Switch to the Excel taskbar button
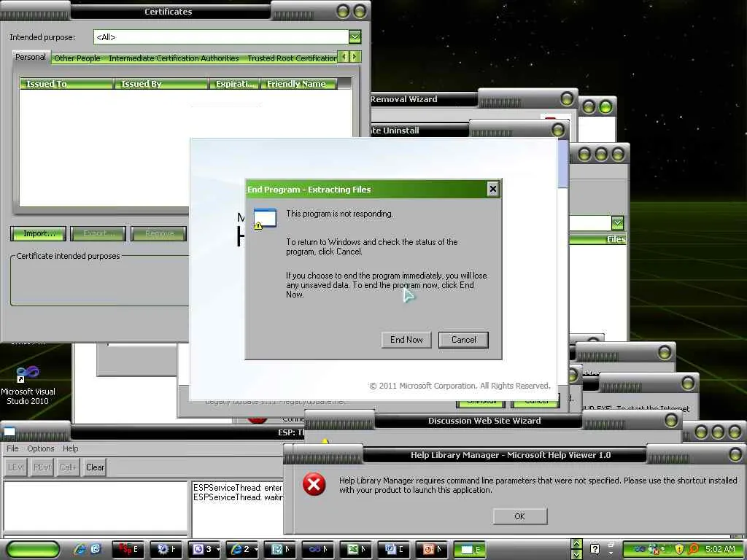The width and height of the screenshot is (747, 560). click(356, 549)
